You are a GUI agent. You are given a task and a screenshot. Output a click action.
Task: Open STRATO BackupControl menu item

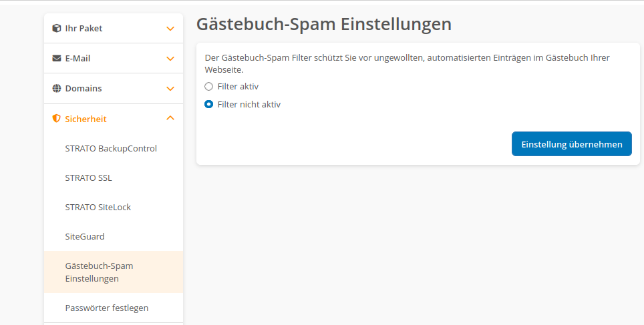coord(111,148)
